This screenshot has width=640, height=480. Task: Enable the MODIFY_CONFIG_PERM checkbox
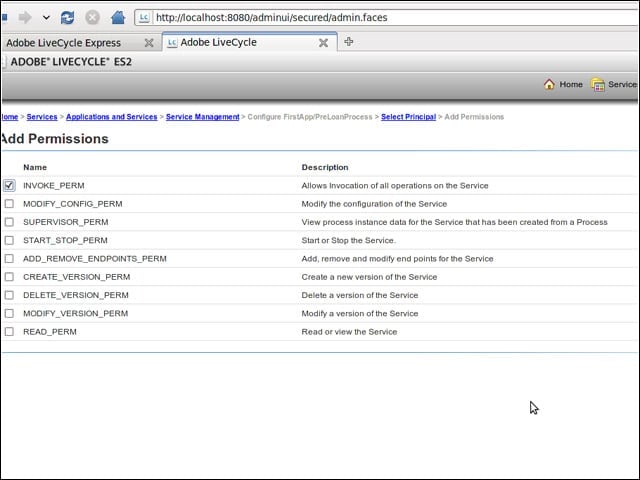click(x=9, y=204)
